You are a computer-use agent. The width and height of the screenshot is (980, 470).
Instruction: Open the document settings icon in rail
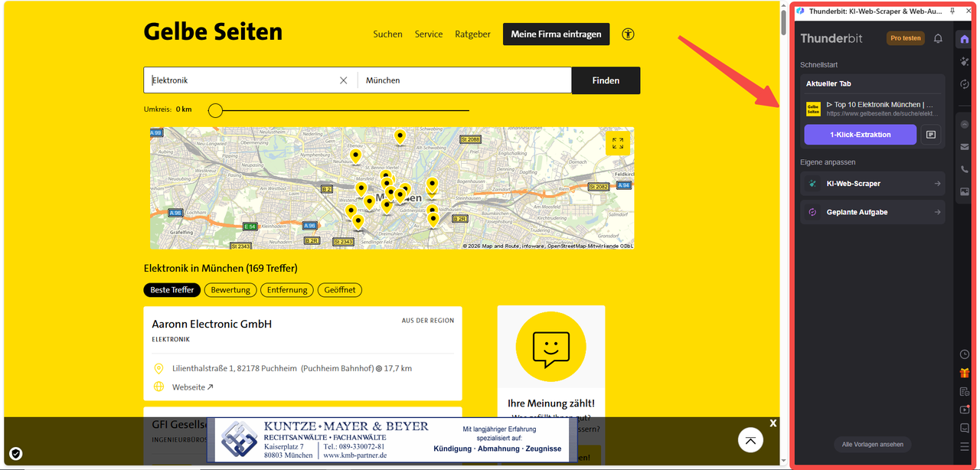(965, 391)
